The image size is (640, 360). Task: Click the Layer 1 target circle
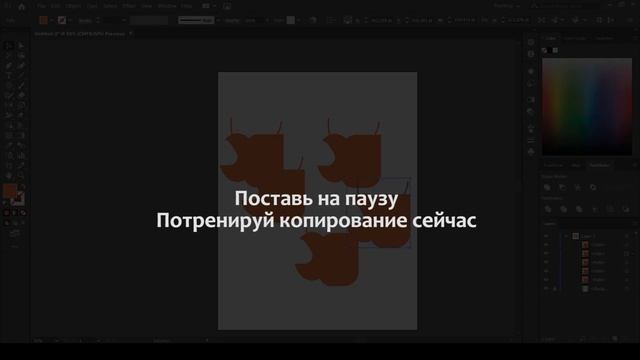coord(627,236)
